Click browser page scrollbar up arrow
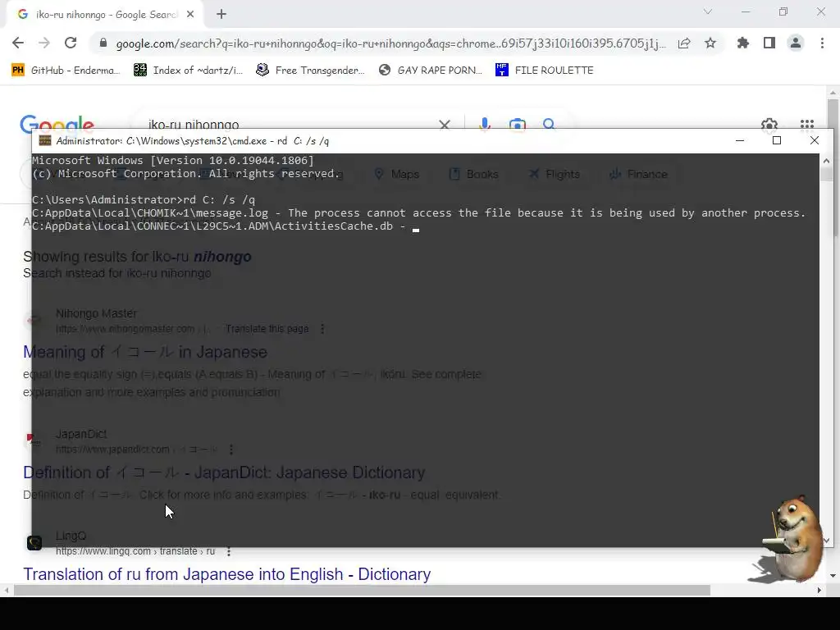The width and height of the screenshot is (840, 630). [x=833, y=93]
